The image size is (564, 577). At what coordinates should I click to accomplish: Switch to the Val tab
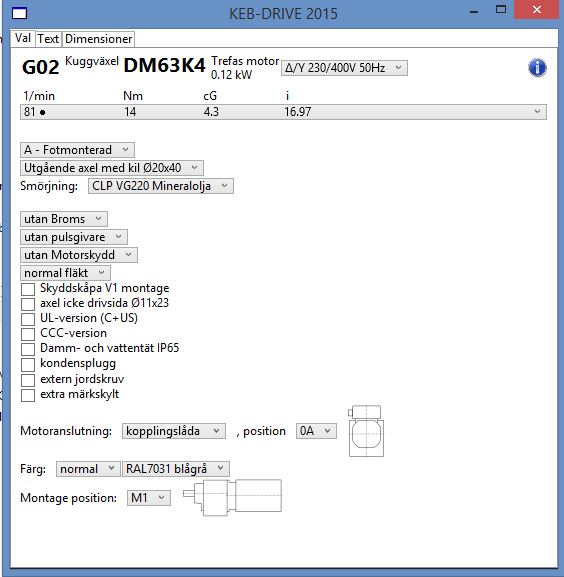pyautogui.click(x=23, y=38)
